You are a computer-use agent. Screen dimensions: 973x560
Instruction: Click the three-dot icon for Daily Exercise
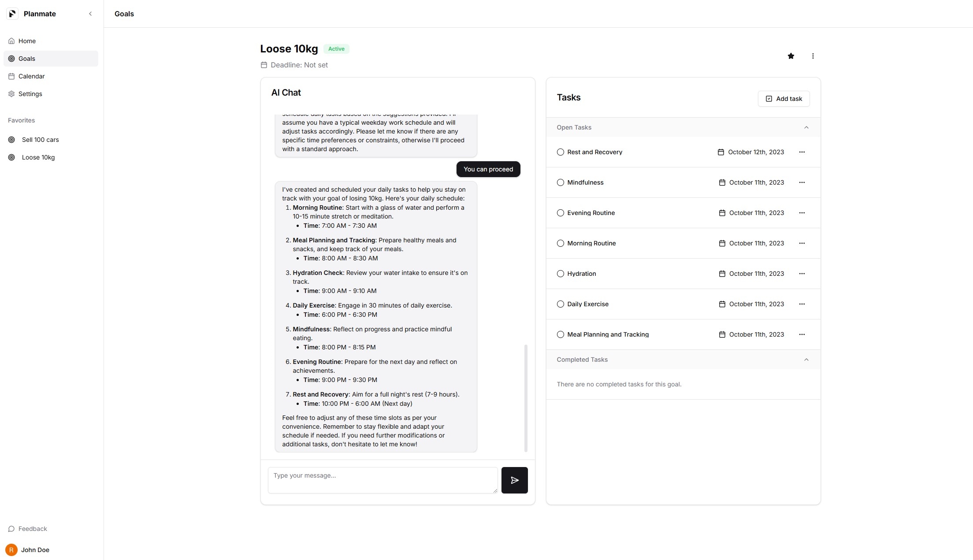802,304
